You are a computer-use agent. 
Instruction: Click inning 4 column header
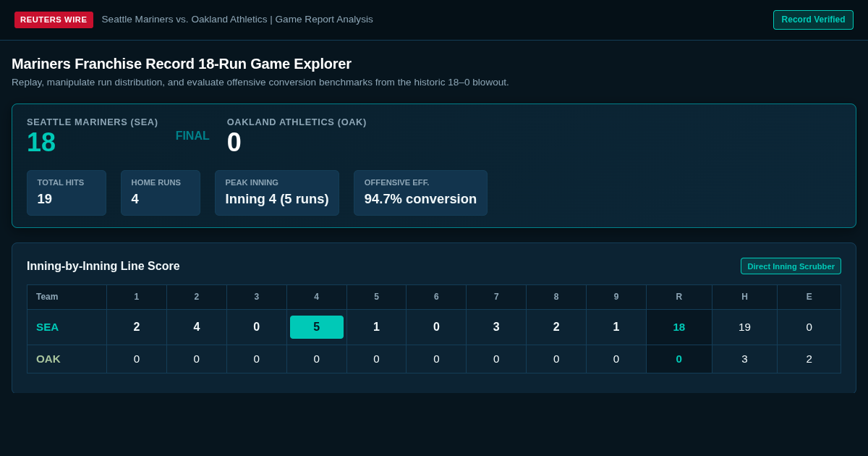(317, 297)
